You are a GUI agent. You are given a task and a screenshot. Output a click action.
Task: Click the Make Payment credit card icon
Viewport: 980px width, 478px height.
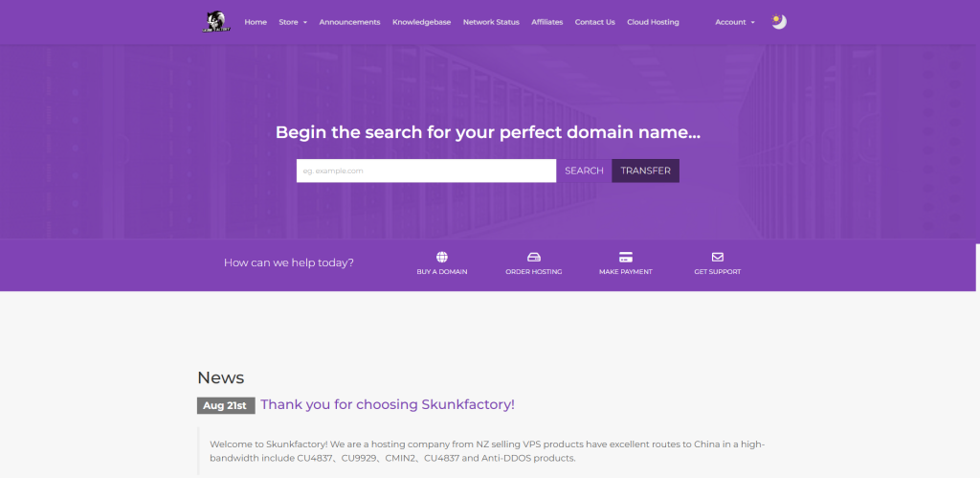click(x=626, y=257)
